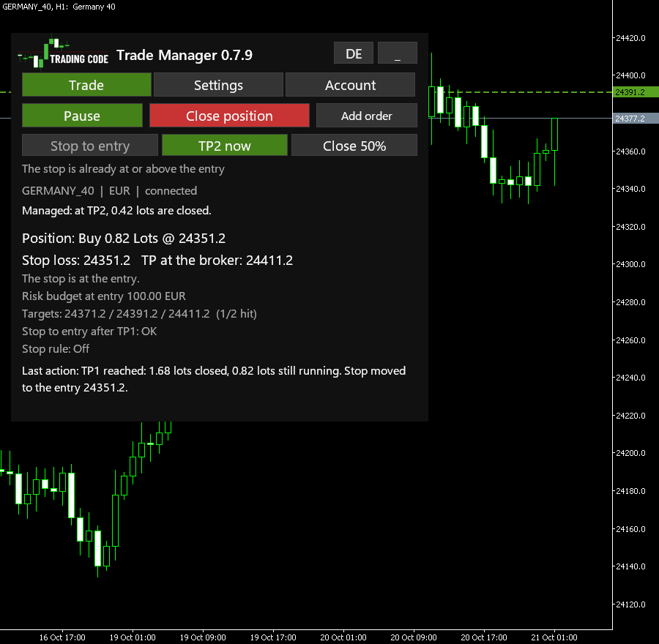Click the 'Stop rule: Off' text

pyautogui.click(x=56, y=348)
